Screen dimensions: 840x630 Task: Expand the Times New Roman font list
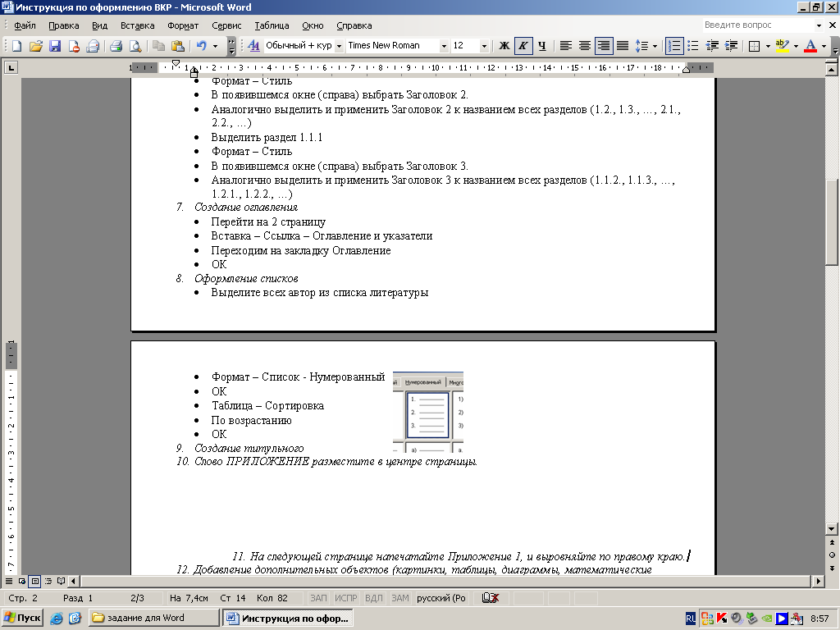(x=444, y=46)
